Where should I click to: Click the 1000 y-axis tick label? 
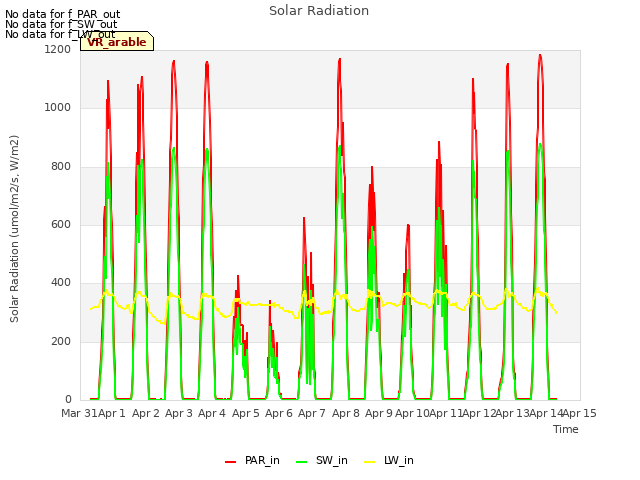[x=58, y=108]
